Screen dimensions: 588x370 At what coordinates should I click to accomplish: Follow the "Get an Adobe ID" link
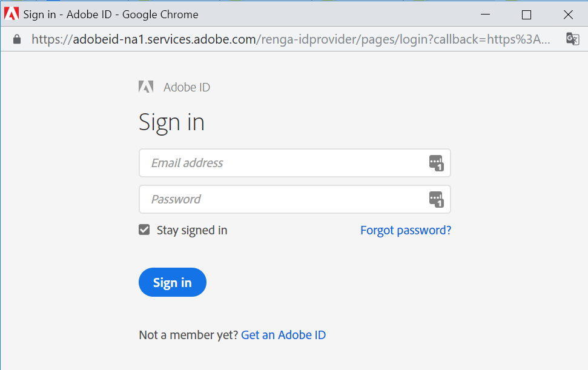283,335
